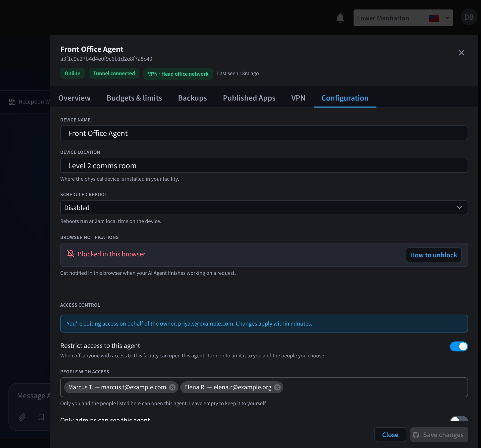Close the Front Office Agent panel with X
This screenshot has height=448, width=481.
coord(461,53)
